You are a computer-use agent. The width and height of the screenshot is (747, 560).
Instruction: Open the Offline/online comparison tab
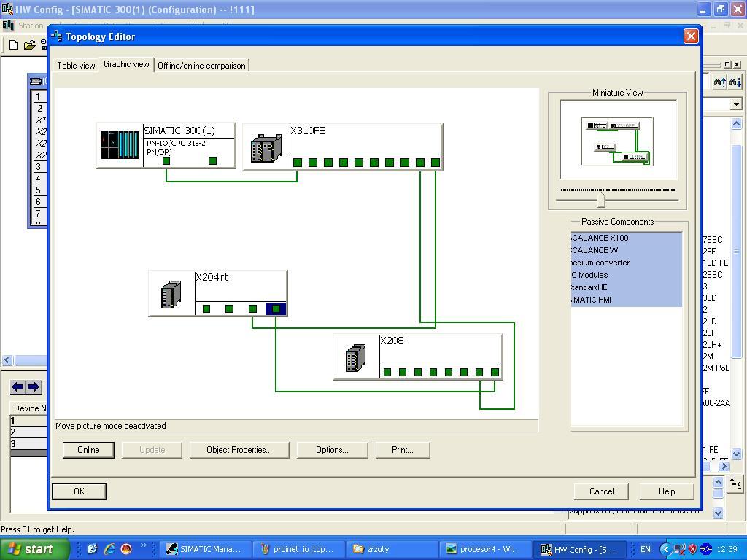[x=201, y=65]
